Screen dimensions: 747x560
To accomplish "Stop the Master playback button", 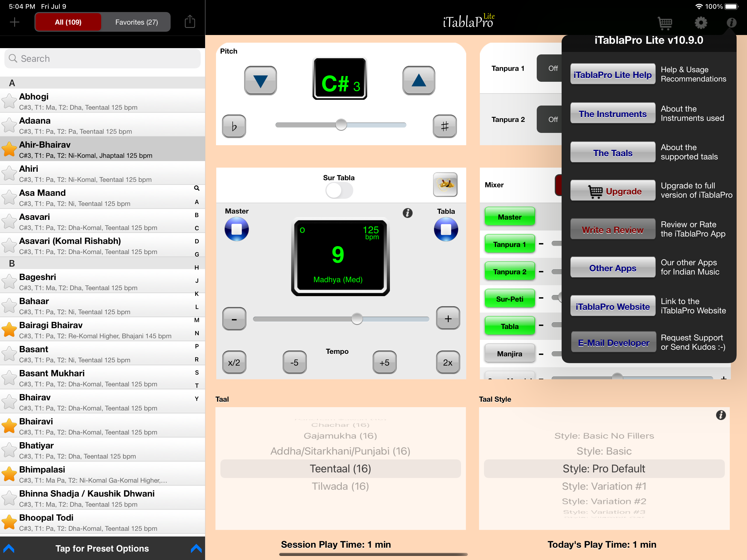I will pos(237,229).
